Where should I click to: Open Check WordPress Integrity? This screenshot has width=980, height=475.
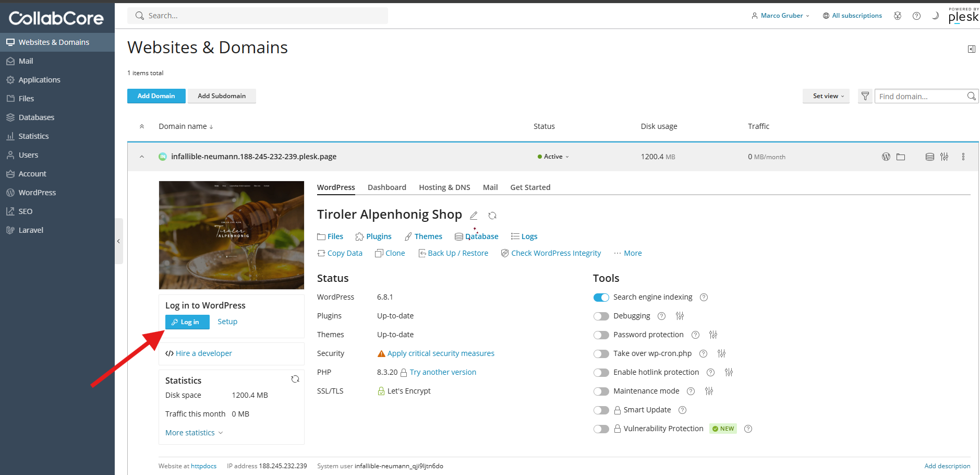click(x=551, y=253)
